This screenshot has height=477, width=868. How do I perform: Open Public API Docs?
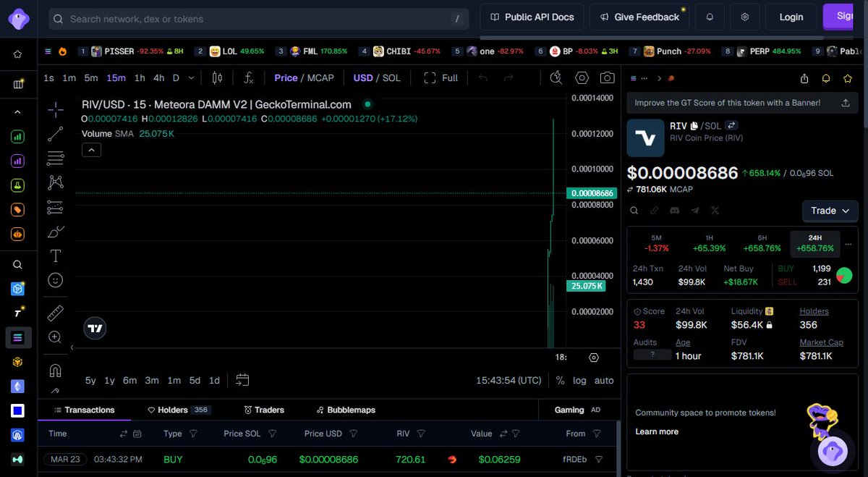click(x=532, y=17)
